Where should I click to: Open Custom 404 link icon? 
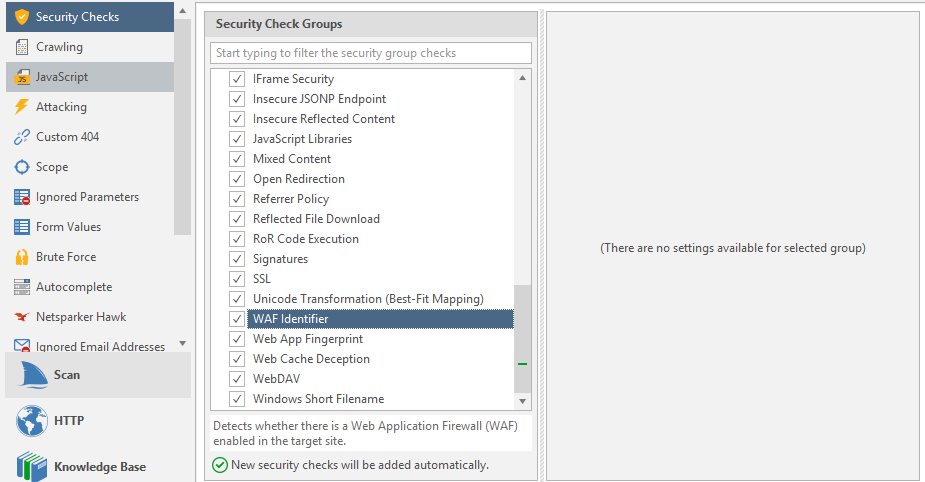[21, 137]
